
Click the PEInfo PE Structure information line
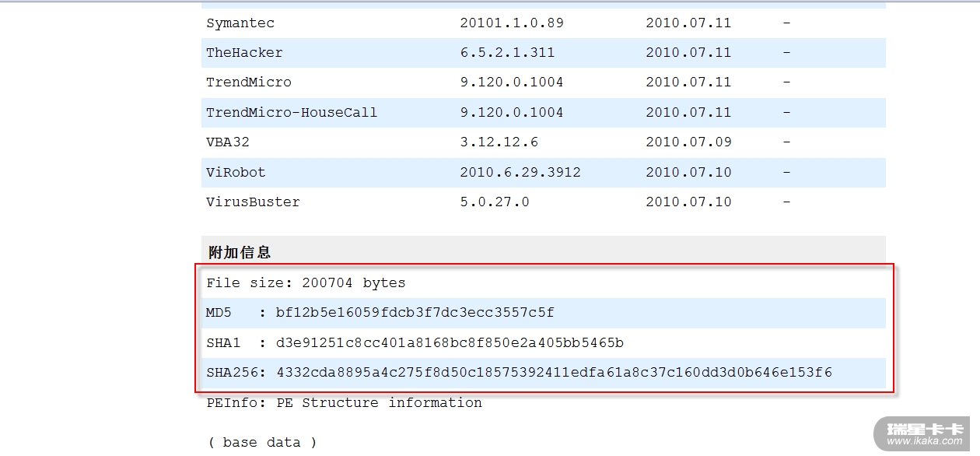[x=344, y=403]
